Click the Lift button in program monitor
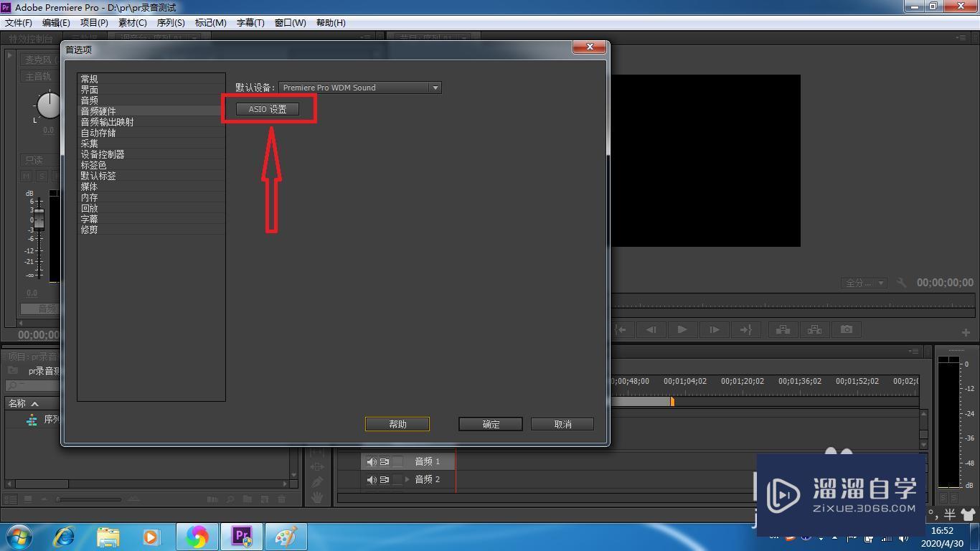The height and width of the screenshot is (551, 980). (x=783, y=329)
